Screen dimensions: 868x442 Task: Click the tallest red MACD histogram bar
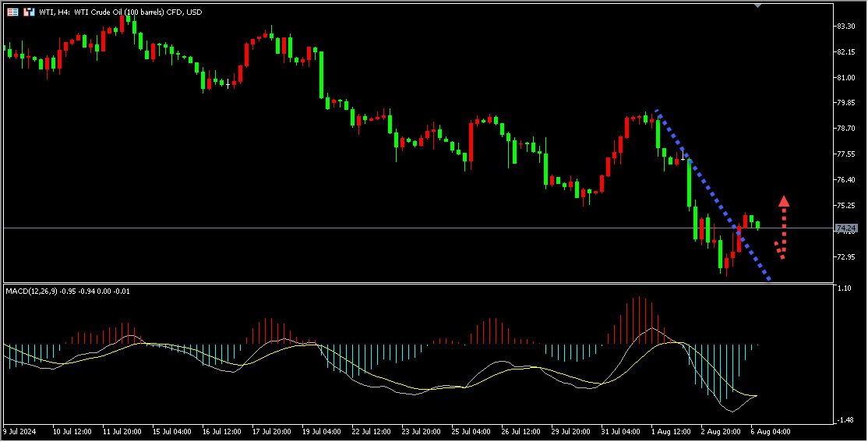click(638, 320)
